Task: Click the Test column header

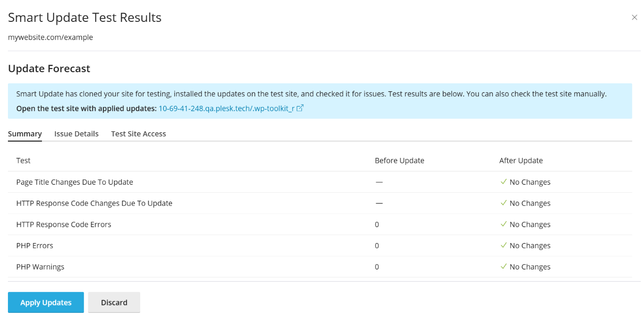Action: coord(23,161)
